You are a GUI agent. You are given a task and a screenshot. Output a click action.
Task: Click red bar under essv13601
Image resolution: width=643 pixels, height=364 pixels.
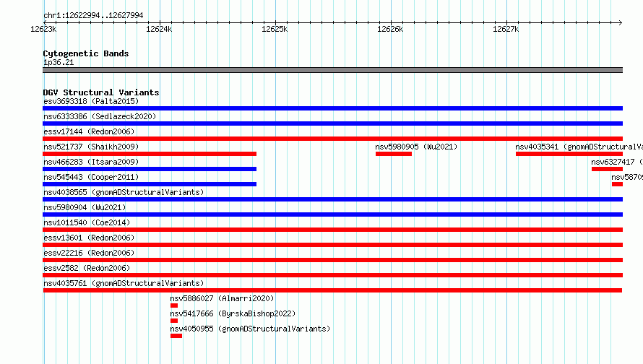[x=332, y=245]
